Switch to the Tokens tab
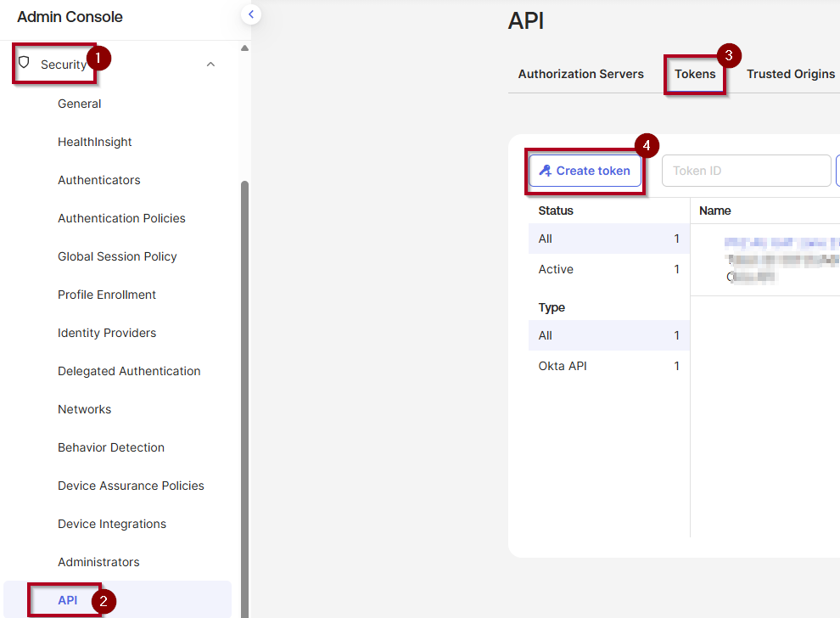Image resolution: width=840 pixels, height=618 pixels. click(x=695, y=74)
